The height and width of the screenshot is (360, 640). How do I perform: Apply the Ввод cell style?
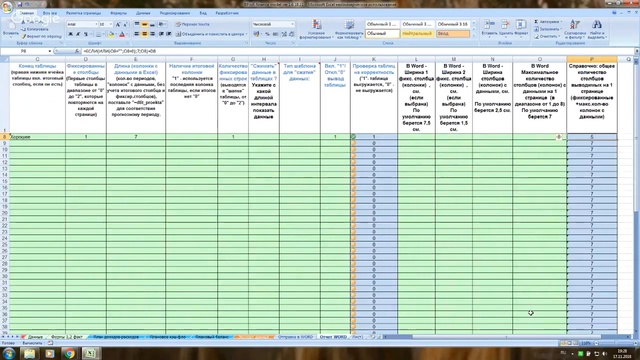tap(453, 34)
